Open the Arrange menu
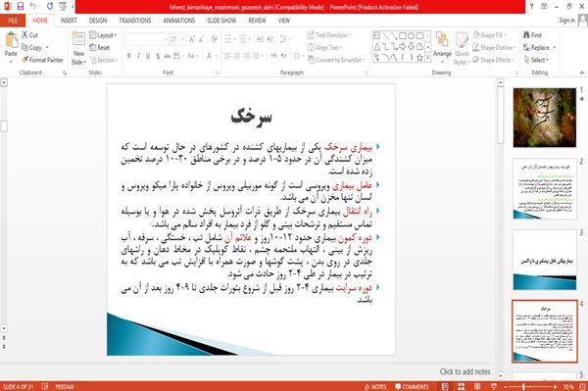Screen dimensions: 588x391 coord(442,46)
